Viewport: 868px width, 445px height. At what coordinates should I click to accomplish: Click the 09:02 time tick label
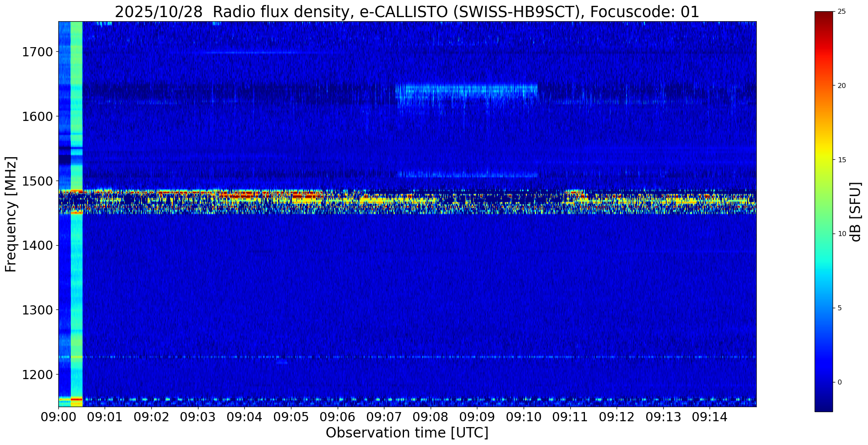(151, 417)
